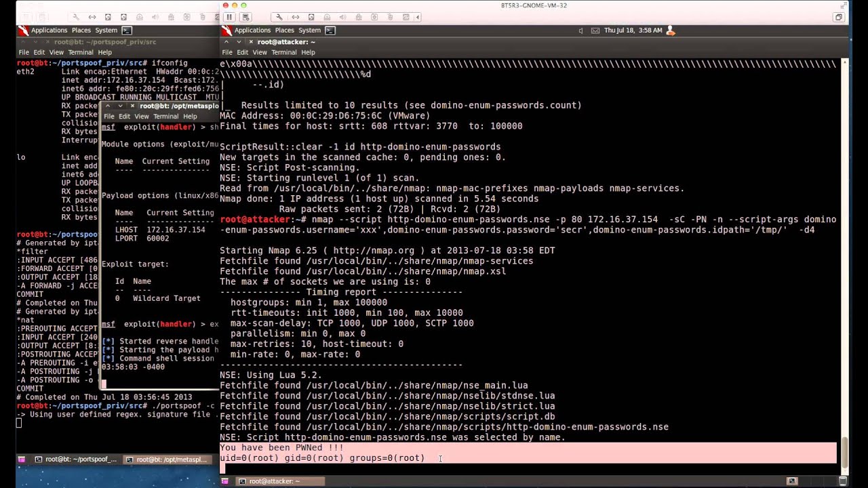
Task: Click the 'Nmap done: 1 IP address' line
Action: point(379,199)
